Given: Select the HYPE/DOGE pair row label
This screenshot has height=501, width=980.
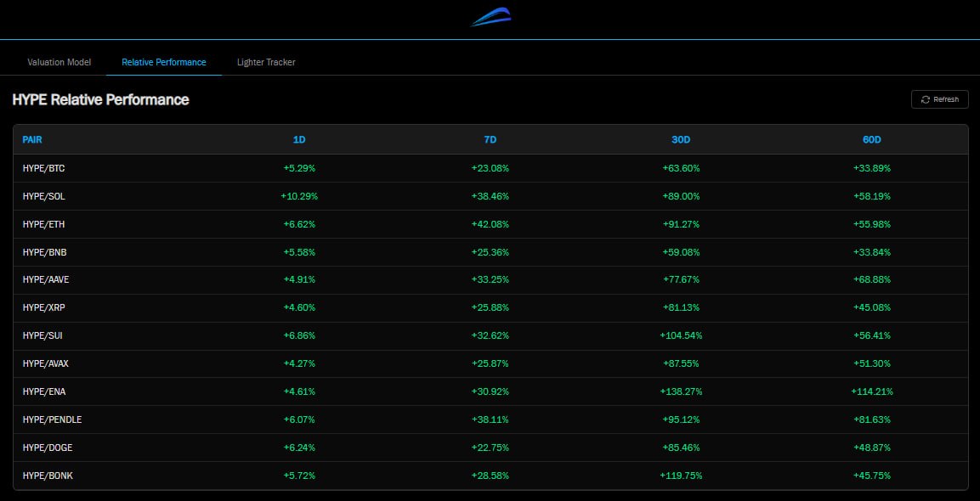Looking at the screenshot, I should click(x=46, y=448).
